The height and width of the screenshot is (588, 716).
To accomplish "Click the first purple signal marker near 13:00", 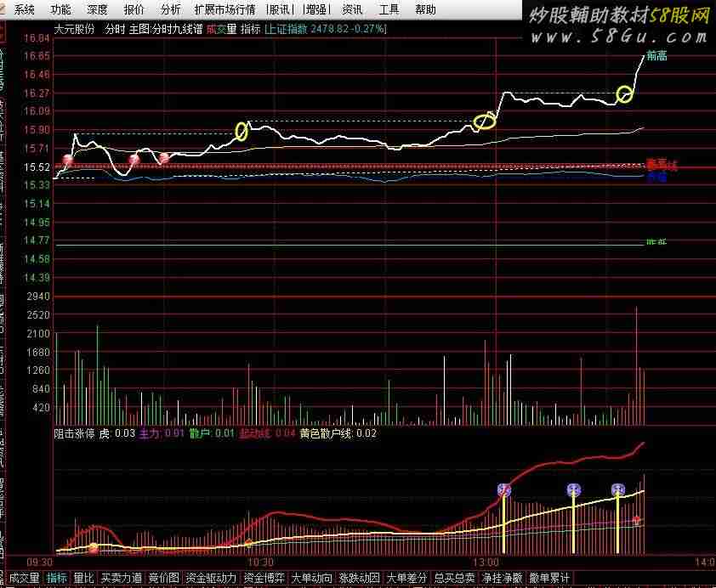I will click(504, 490).
